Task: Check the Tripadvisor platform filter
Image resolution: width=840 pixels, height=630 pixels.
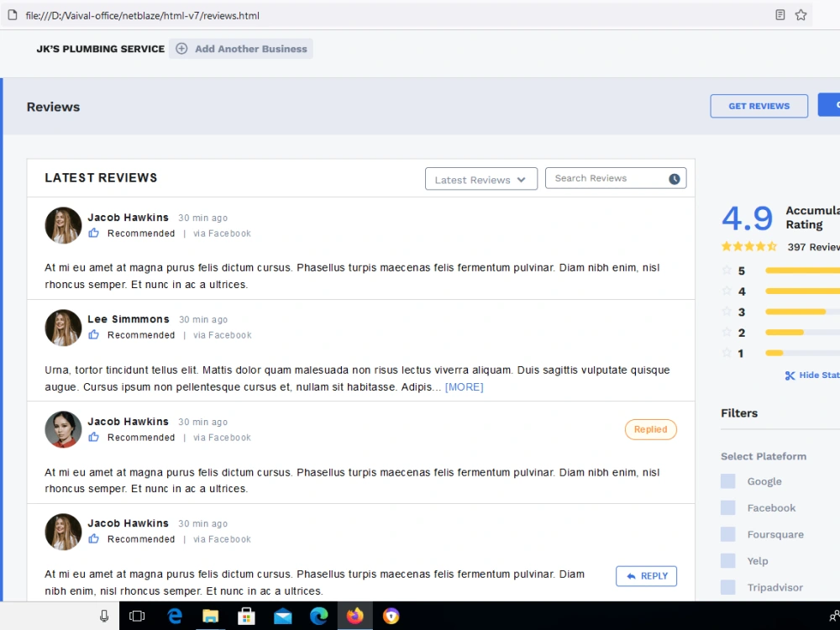Action: pyautogui.click(x=727, y=587)
